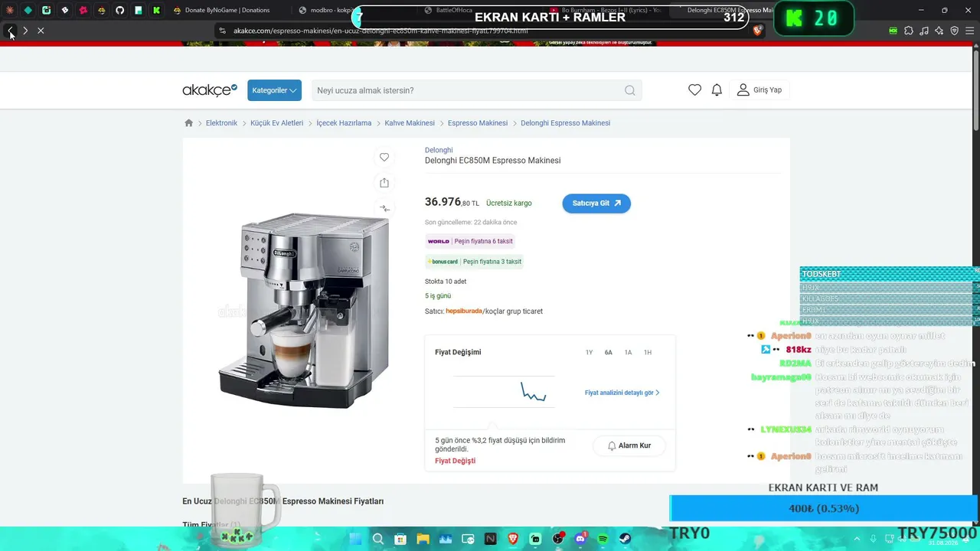Click the bonus card 3 taksit badge
Screen dimensions: 980x551
pyautogui.click(x=475, y=262)
